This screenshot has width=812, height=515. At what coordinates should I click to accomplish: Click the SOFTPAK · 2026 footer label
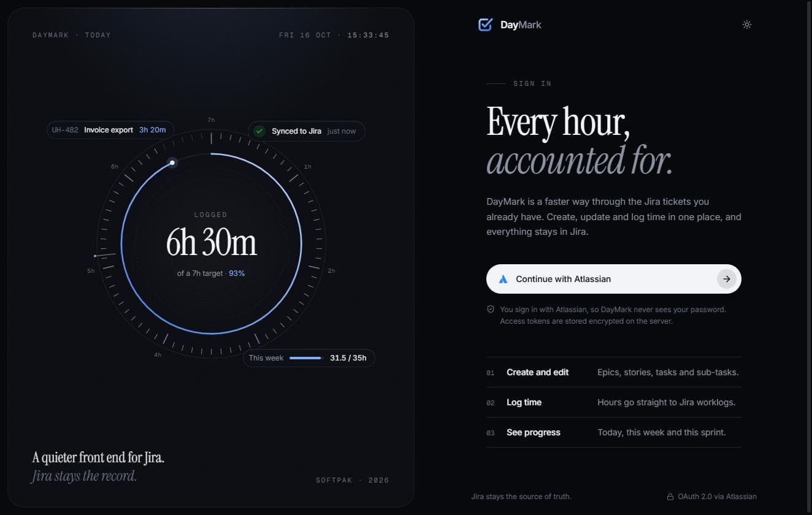[352, 480]
